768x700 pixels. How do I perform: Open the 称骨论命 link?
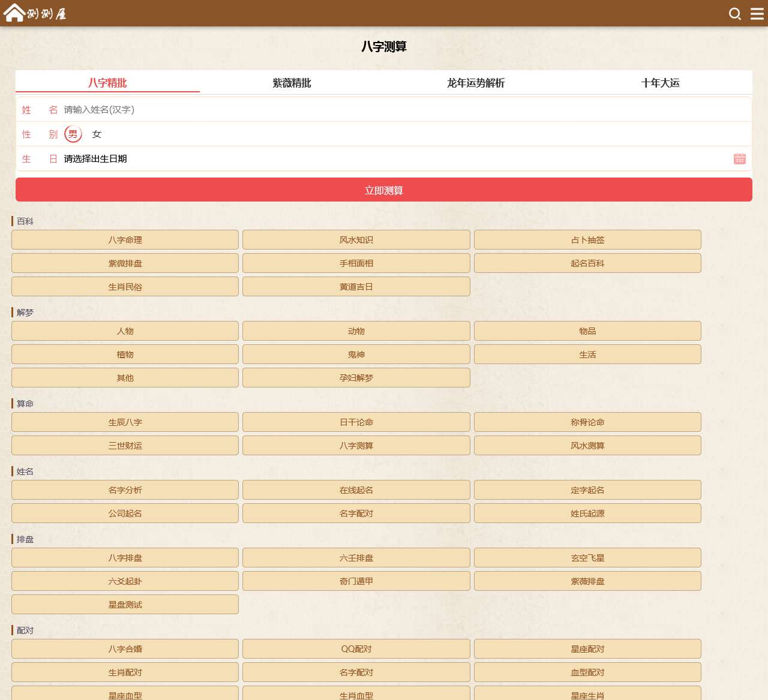point(587,422)
